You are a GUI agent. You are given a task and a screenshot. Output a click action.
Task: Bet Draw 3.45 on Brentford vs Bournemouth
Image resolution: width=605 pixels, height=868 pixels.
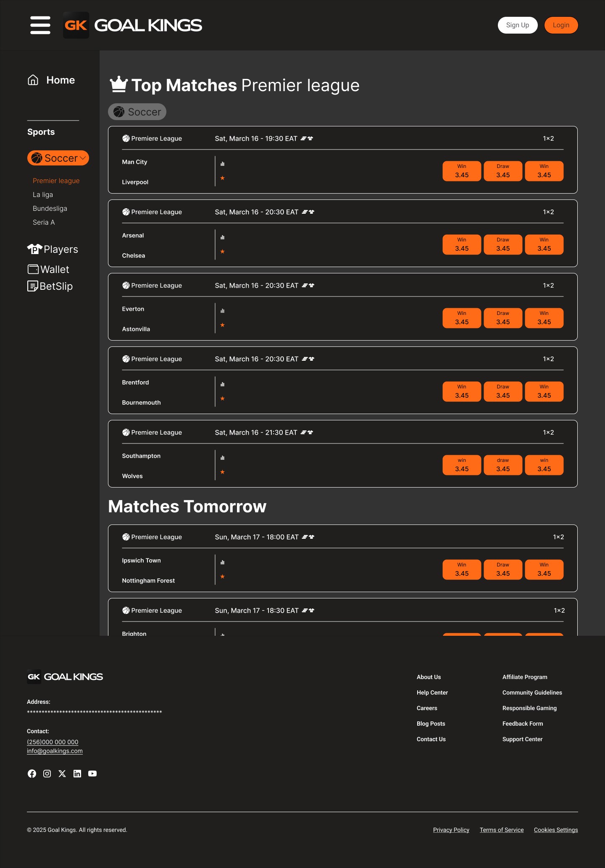coord(503,391)
